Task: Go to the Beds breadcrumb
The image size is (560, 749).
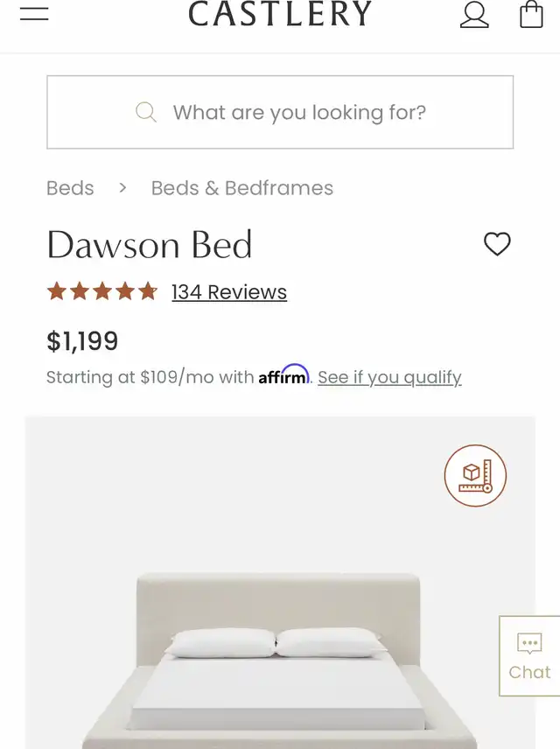Action: [x=70, y=188]
